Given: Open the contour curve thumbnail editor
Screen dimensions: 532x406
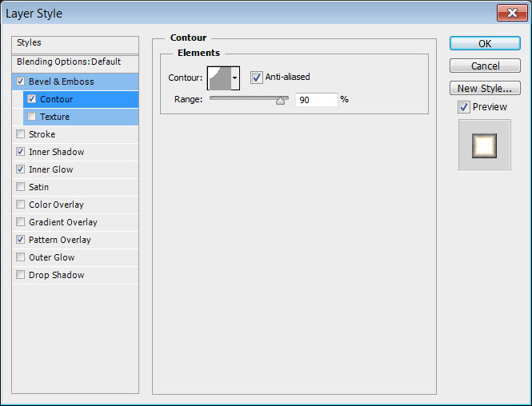Looking at the screenshot, I should coord(219,78).
